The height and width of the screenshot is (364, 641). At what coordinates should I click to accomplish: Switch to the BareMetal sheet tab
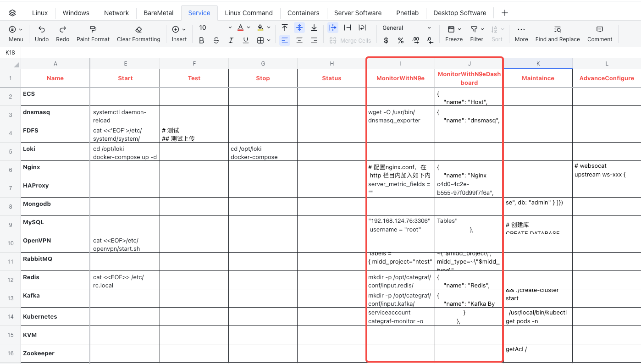159,13
